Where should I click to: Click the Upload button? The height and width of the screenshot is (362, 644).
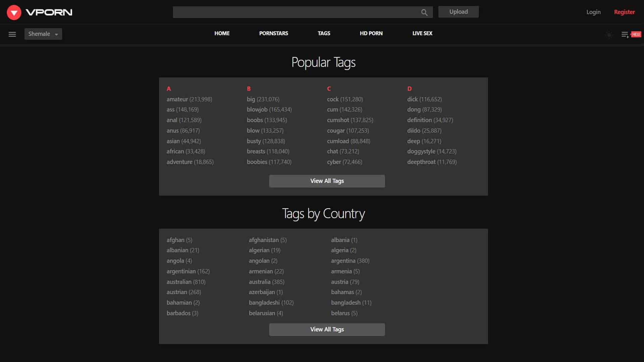458,12
